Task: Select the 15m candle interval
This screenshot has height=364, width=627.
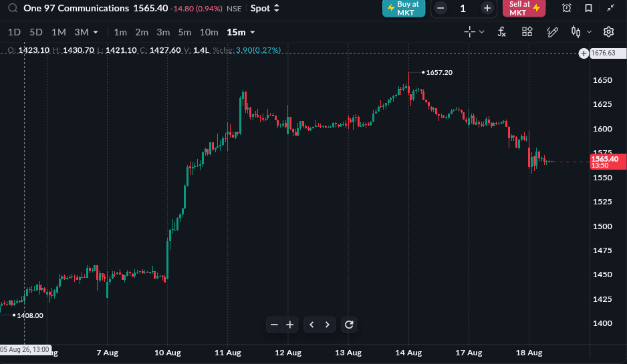Action: 237,32
